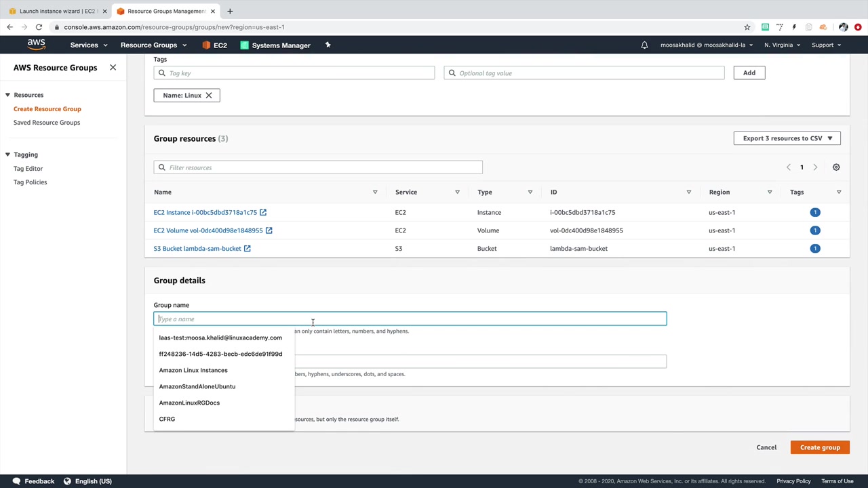The width and height of the screenshot is (868, 488).
Task: Choose Amazon Linux Instances suggestion
Action: tap(193, 370)
